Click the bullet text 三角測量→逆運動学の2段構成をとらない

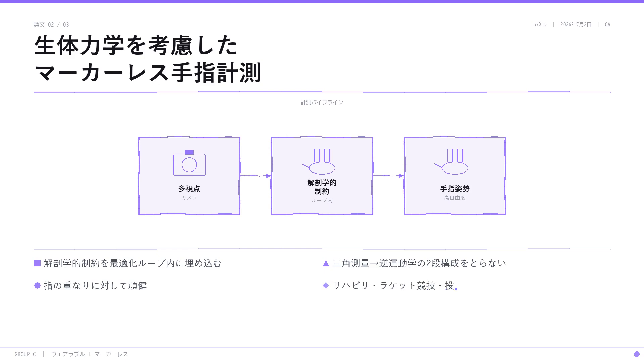(x=419, y=263)
